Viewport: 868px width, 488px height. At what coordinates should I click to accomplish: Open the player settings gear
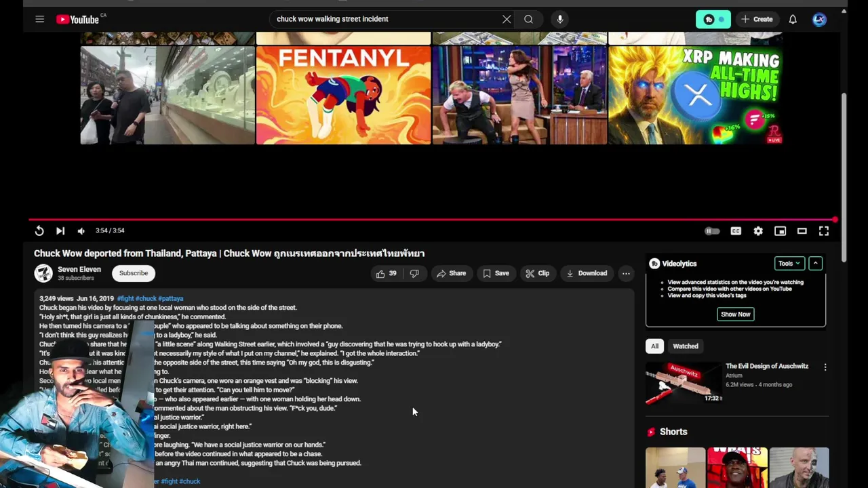(758, 231)
